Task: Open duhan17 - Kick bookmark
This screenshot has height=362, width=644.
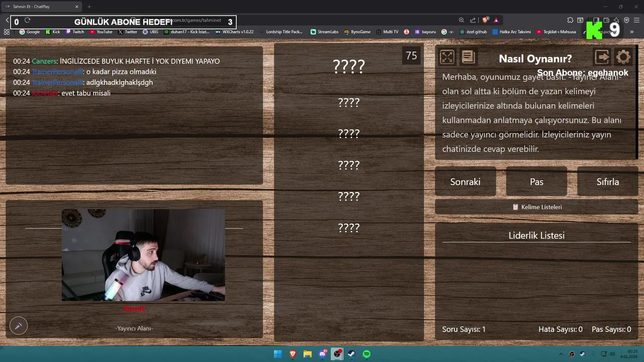Action: point(187,32)
